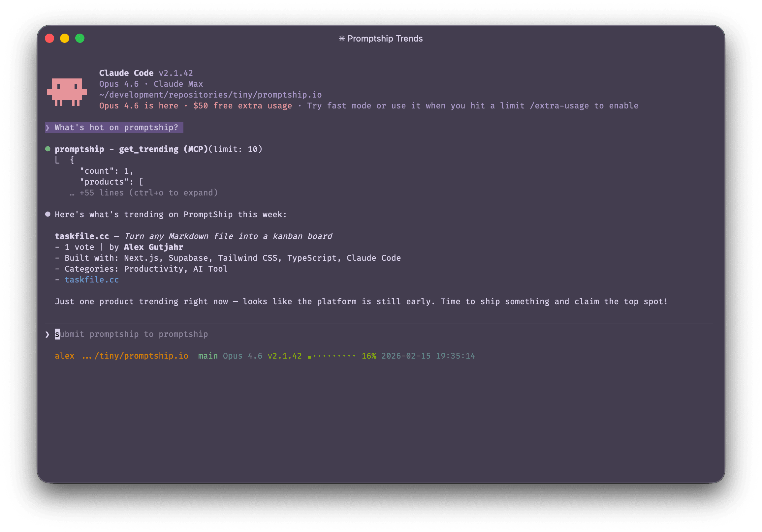762x532 pixels.
Task: Click the arrow before "What's hot on promptship?"
Action: pos(48,127)
